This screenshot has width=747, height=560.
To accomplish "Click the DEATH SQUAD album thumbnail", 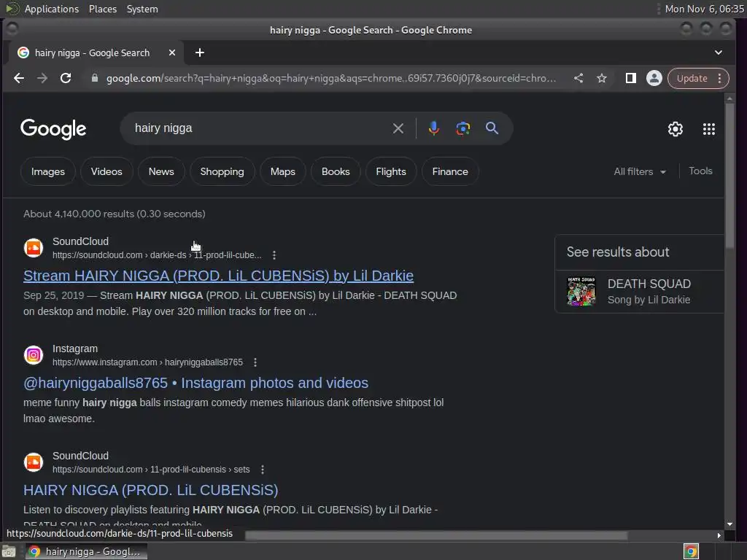I will 581,291.
